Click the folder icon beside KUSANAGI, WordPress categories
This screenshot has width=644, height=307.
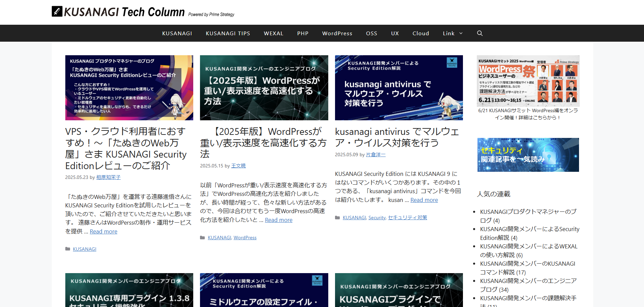[x=202, y=238]
